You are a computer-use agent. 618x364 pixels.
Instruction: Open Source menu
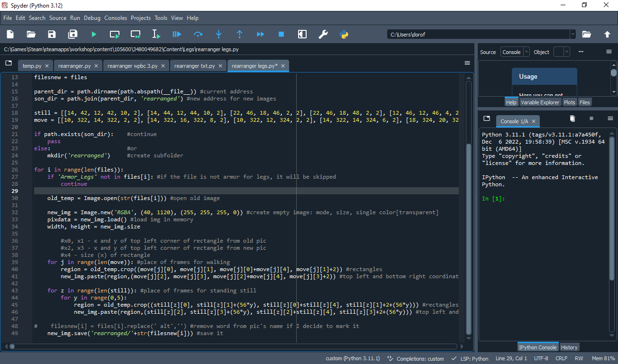click(58, 18)
